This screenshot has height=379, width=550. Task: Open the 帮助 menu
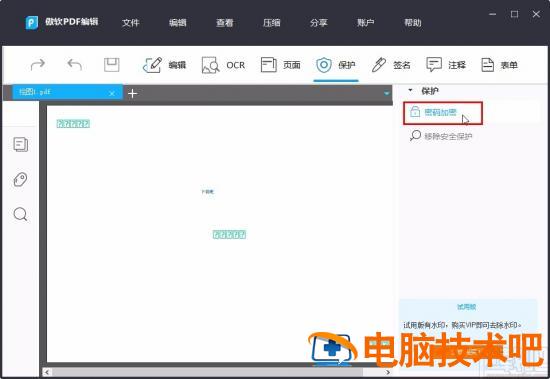(x=412, y=23)
